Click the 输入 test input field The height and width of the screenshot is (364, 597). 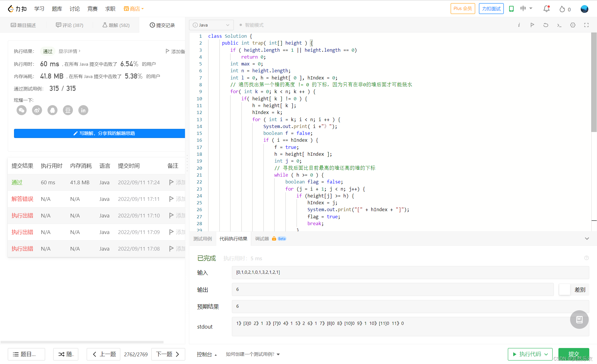pyautogui.click(x=410, y=272)
